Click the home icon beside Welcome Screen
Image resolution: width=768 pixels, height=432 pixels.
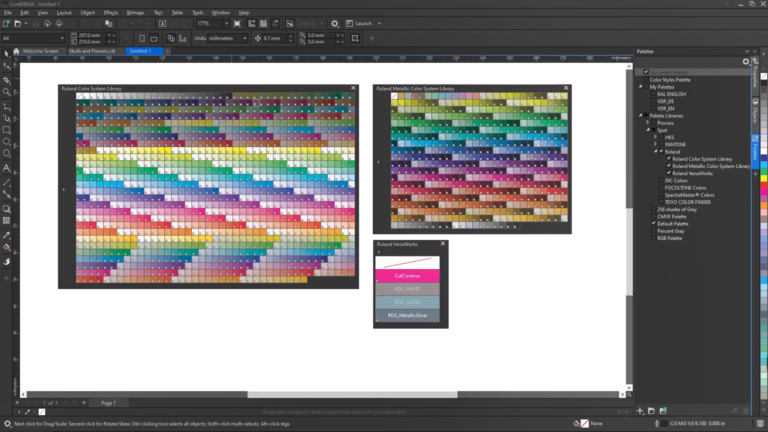[17, 51]
